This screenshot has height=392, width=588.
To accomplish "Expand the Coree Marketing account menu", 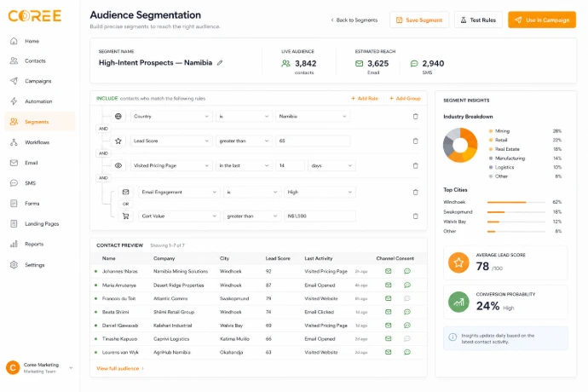I will [71, 368].
